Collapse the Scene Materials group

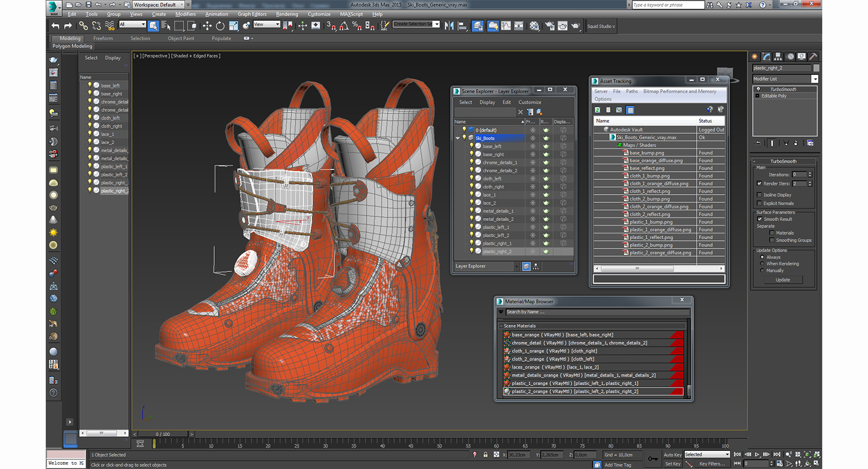pyautogui.click(x=501, y=326)
